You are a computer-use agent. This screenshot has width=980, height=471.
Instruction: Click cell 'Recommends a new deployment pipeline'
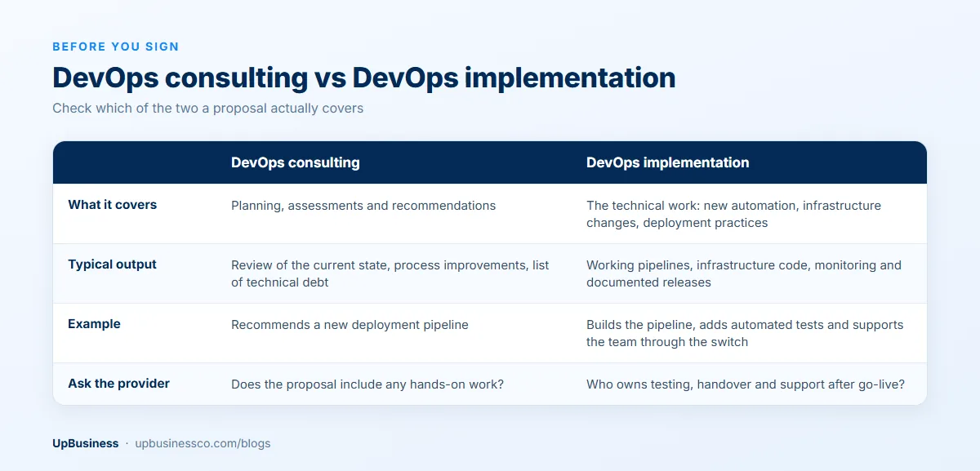[x=350, y=325]
